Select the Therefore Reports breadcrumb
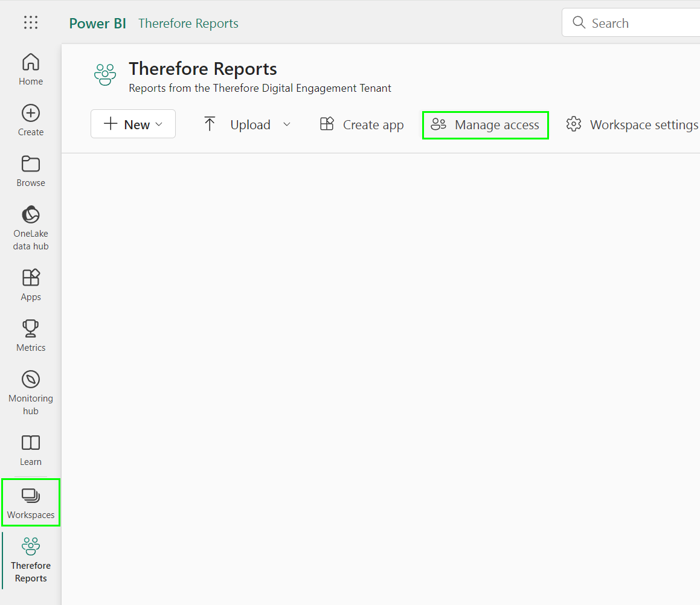Viewport: 700px width, 605px height. (x=188, y=23)
